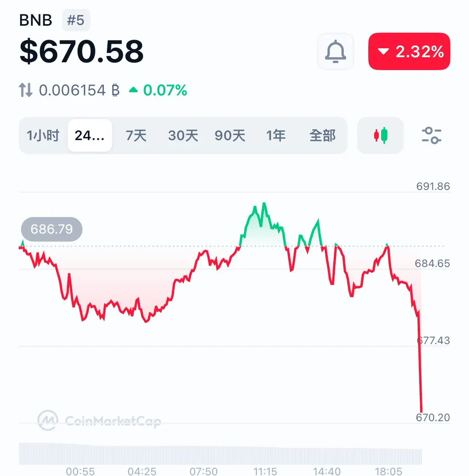Tap the chart peak near 11:15
469x476 pixels.
(264, 204)
